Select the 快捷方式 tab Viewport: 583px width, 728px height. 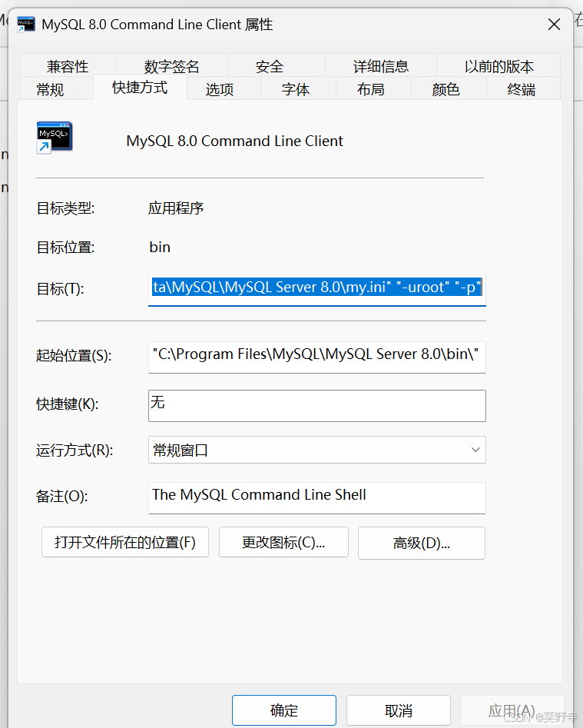(x=140, y=87)
